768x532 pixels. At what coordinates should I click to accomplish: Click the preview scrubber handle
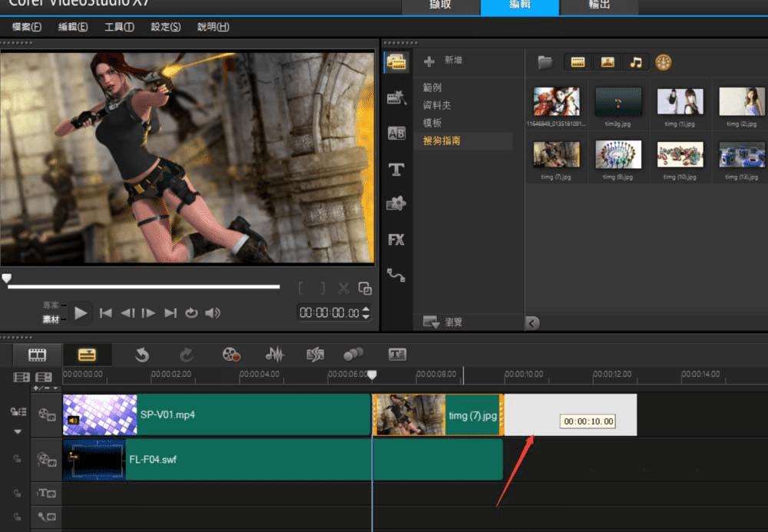tap(7, 279)
